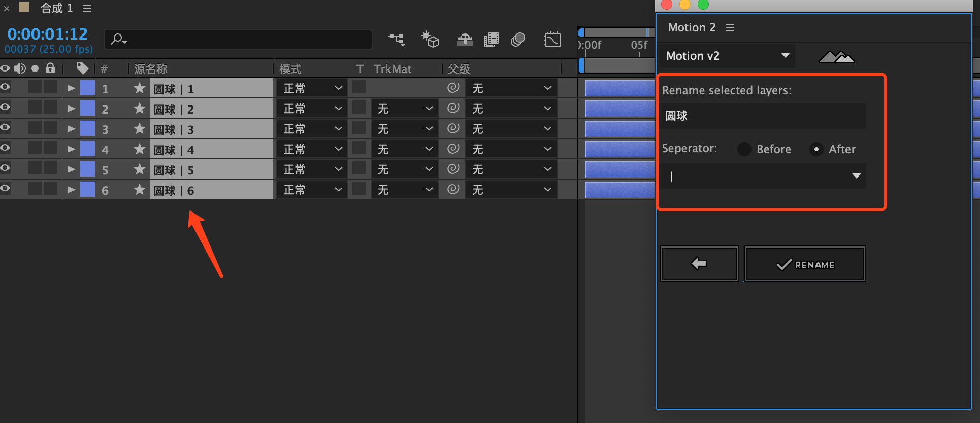Click the label color swatch of layer 4

88,149
